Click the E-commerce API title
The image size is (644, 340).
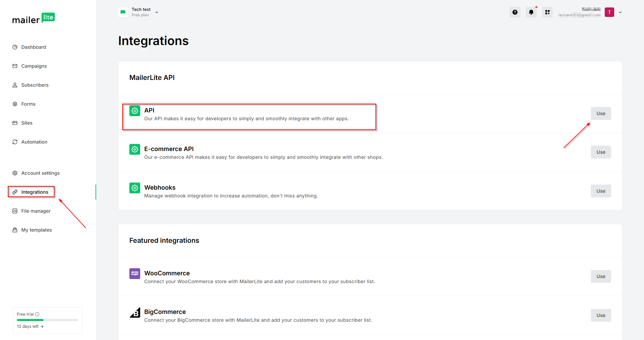(x=169, y=149)
